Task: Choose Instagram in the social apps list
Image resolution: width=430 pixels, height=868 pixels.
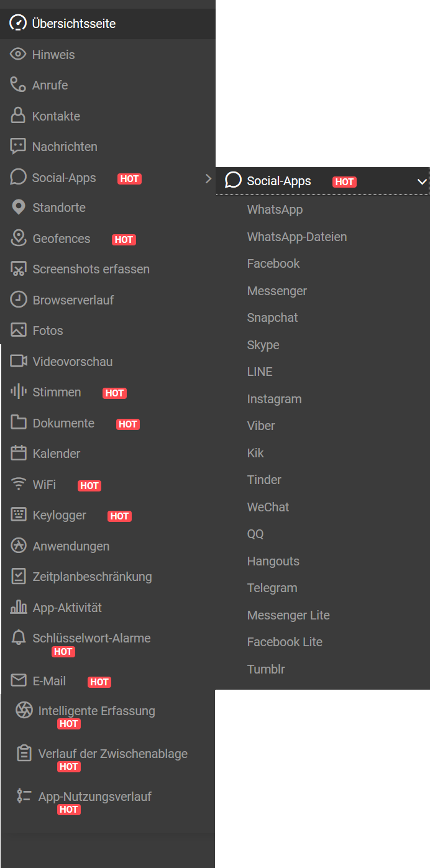Action: tap(274, 399)
